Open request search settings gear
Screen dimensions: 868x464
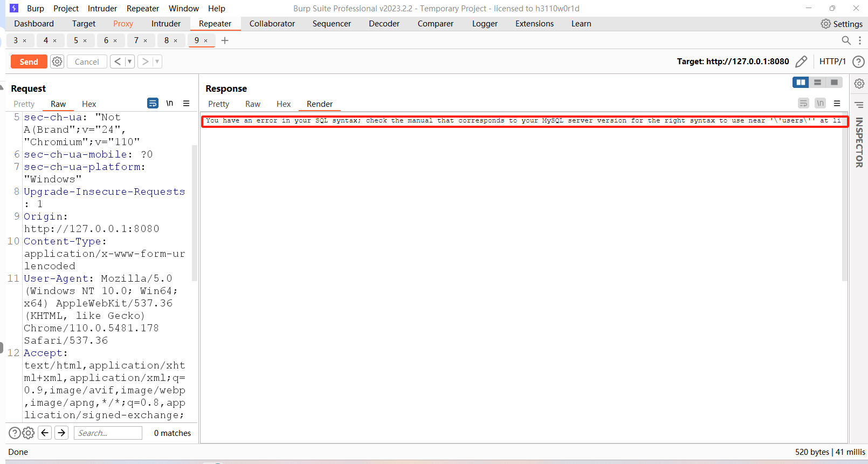(29, 433)
